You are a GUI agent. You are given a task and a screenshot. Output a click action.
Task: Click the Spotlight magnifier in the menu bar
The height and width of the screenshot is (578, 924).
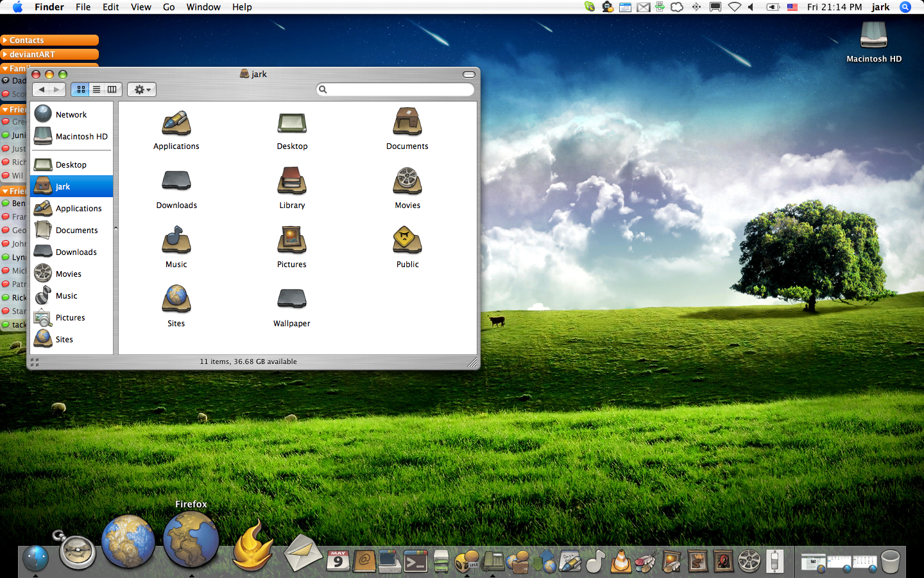click(x=905, y=7)
